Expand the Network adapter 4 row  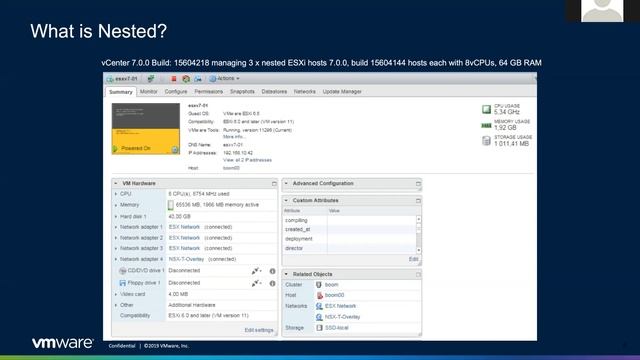(x=116, y=259)
